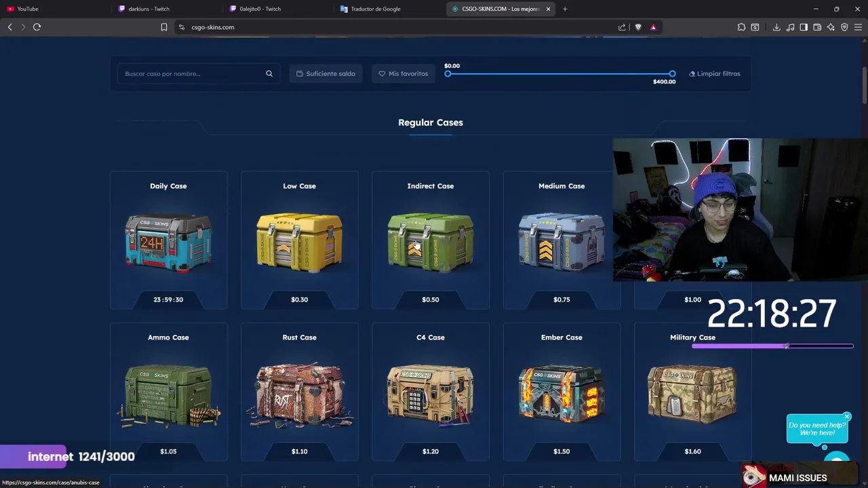Click the maximum price slider handle at $400.00
The width and height of the screenshot is (868, 488).
(x=672, y=74)
